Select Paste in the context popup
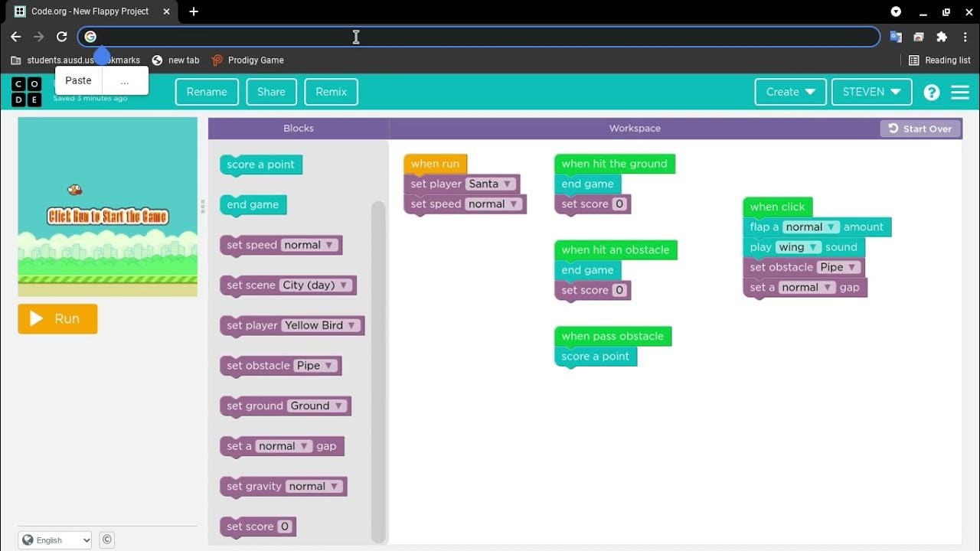This screenshot has width=980, height=551. click(78, 80)
